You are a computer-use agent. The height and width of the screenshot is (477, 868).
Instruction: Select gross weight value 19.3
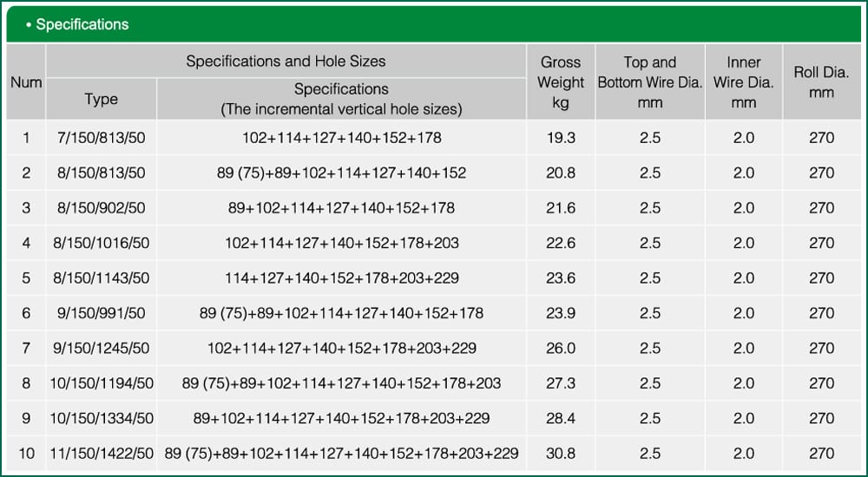click(561, 138)
